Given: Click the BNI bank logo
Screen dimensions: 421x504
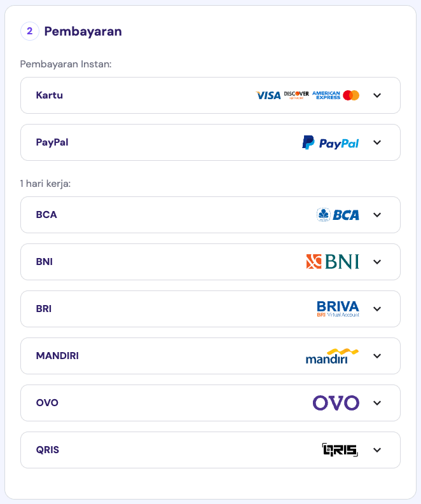Looking at the screenshot, I should coord(332,262).
